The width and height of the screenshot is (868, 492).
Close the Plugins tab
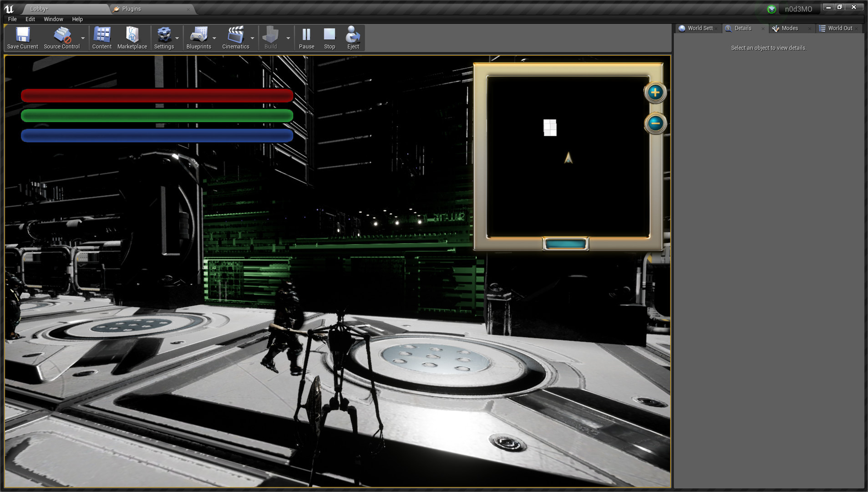point(188,9)
